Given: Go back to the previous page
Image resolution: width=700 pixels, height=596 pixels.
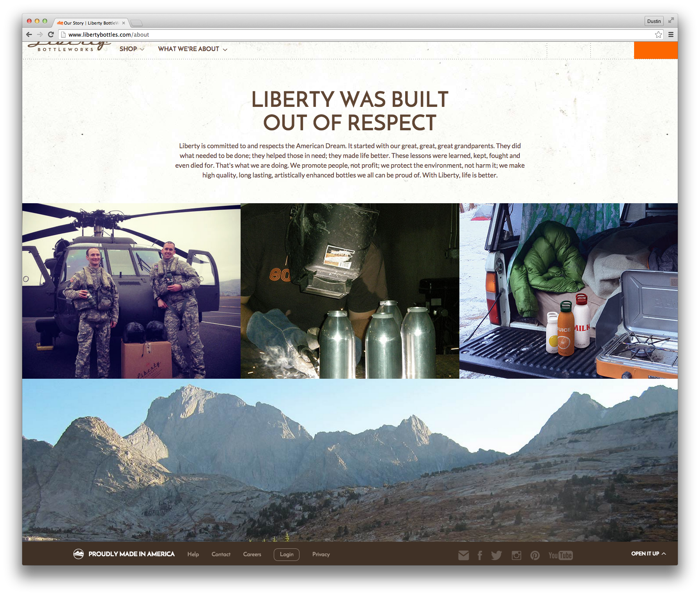Looking at the screenshot, I should coord(29,34).
